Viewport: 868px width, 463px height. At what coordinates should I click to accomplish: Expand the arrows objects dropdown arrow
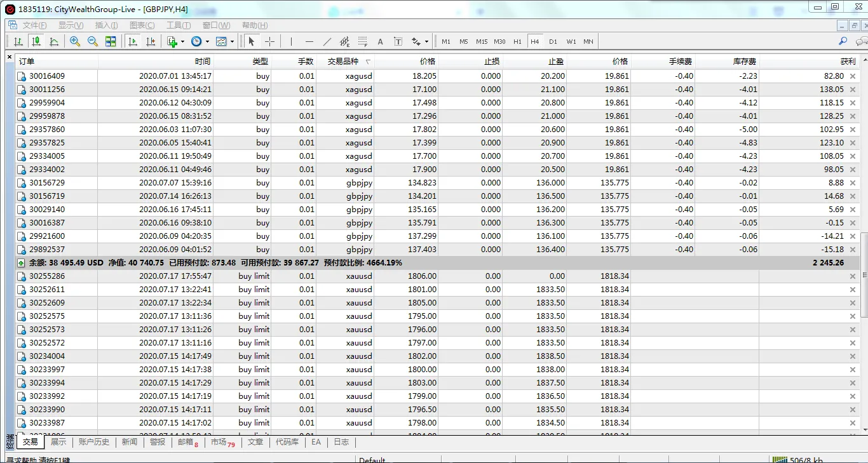[426, 42]
